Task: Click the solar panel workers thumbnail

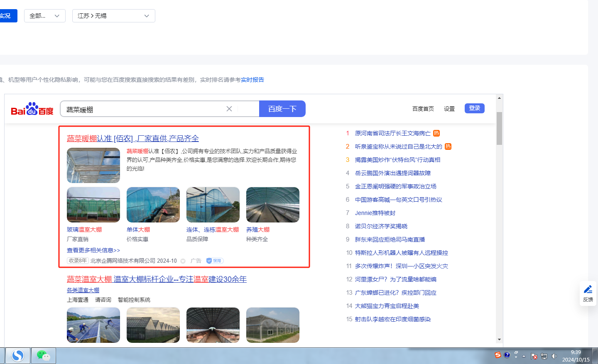Action: (x=93, y=325)
